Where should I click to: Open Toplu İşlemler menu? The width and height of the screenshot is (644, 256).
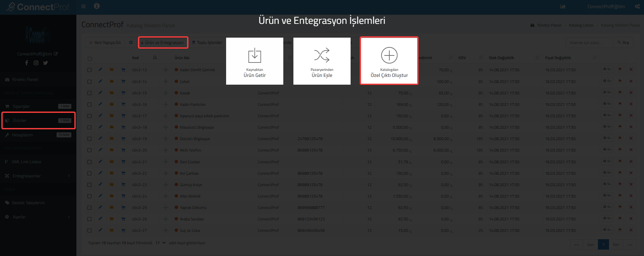click(207, 43)
